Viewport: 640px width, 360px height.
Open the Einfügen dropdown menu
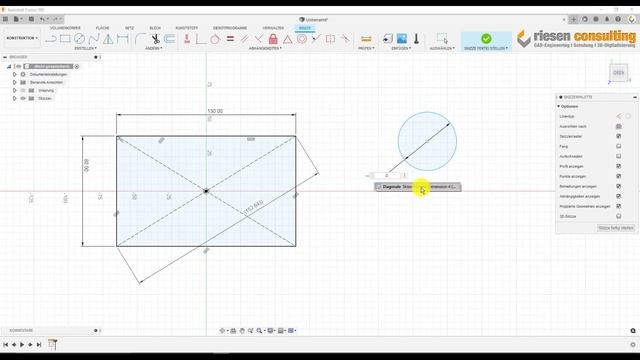tap(401, 48)
